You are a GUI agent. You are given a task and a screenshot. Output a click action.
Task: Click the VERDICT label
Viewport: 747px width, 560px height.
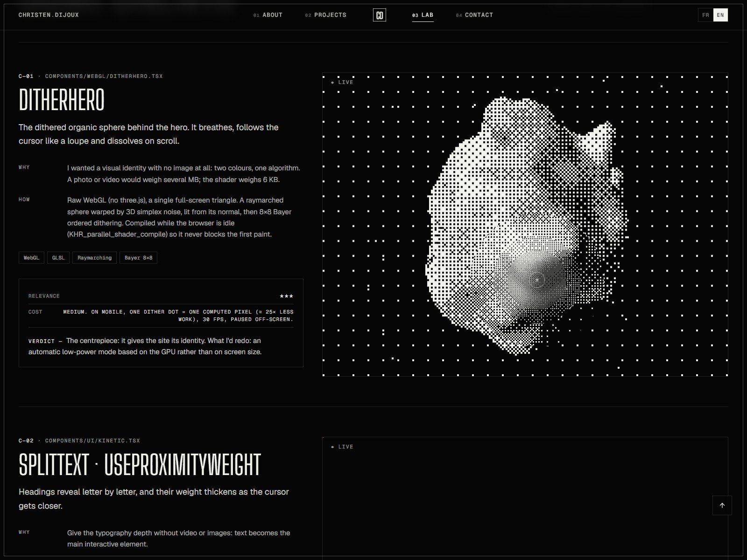point(41,341)
